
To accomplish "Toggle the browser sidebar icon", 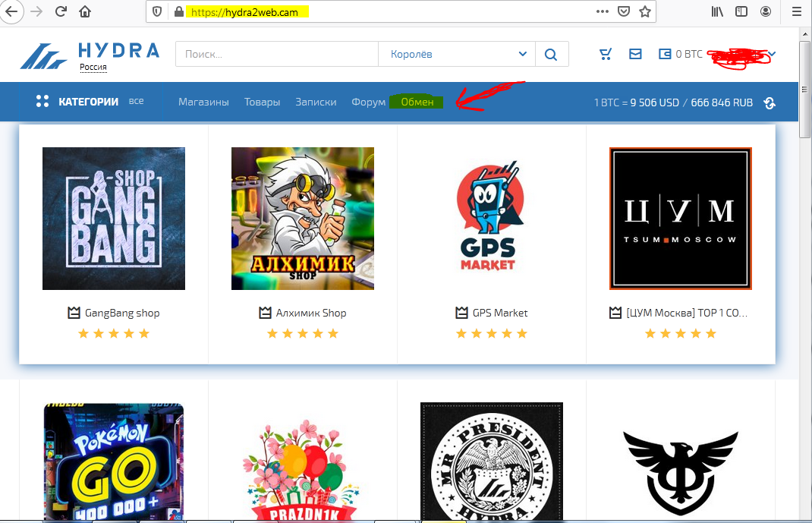I will [741, 11].
